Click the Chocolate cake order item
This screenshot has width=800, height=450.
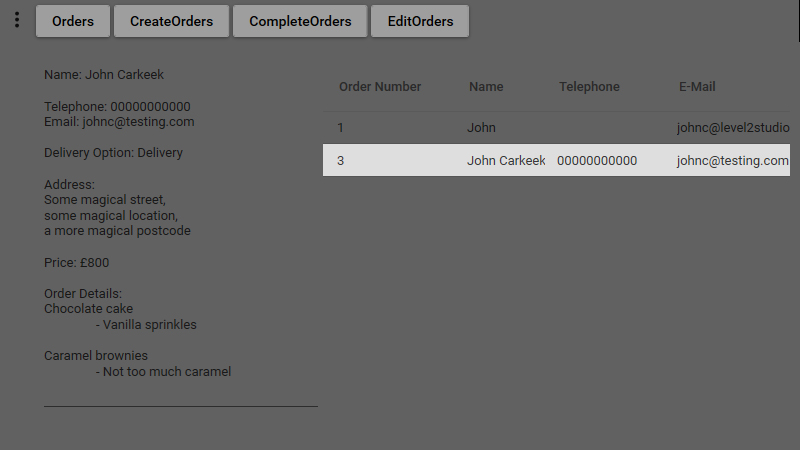[x=88, y=309]
